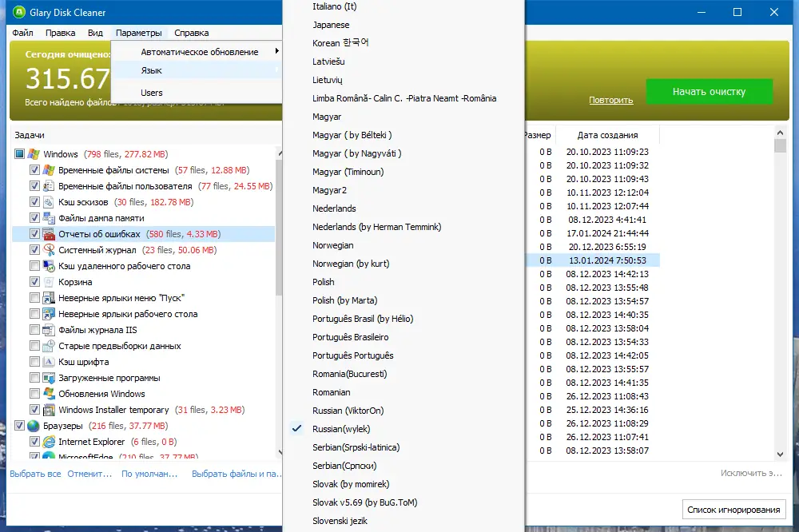
Task: Sort by Дата создания column header
Action: pos(607,135)
